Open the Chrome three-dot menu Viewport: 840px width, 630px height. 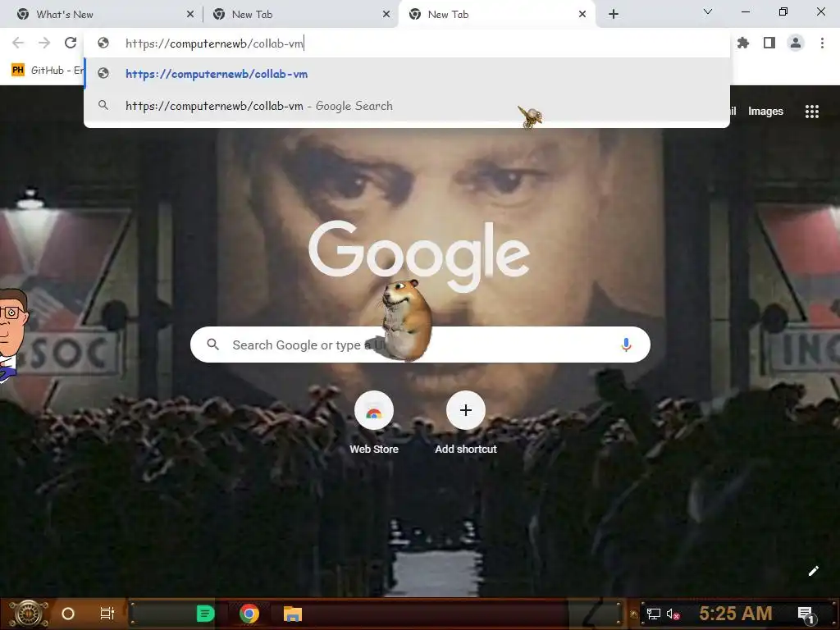[x=822, y=43]
